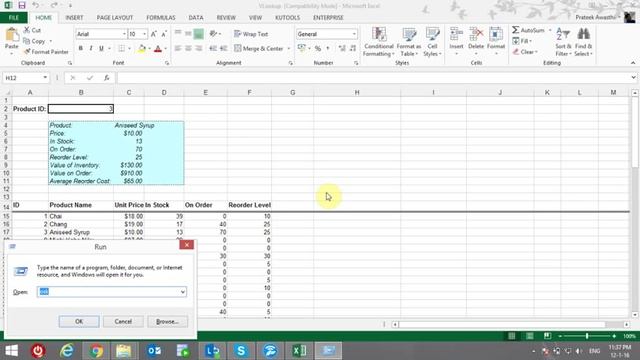Open Internet Explorer from the taskbar
This screenshot has width=640, height=360.
click(x=67, y=351)
